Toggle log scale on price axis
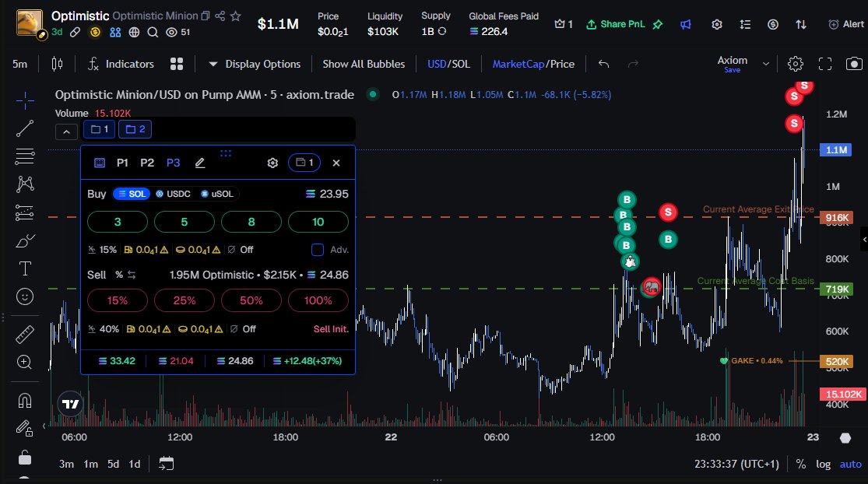Image resolution: width=868 pixels, height=484 pixels. (x=823, y=464)
